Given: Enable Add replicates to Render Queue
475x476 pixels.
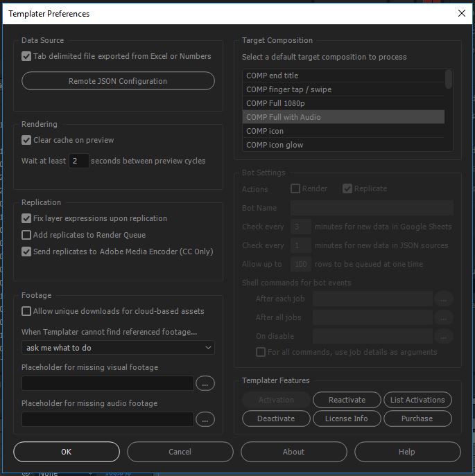Looking at the screenshot, I should pyautogui.click(x=27, y=235).
